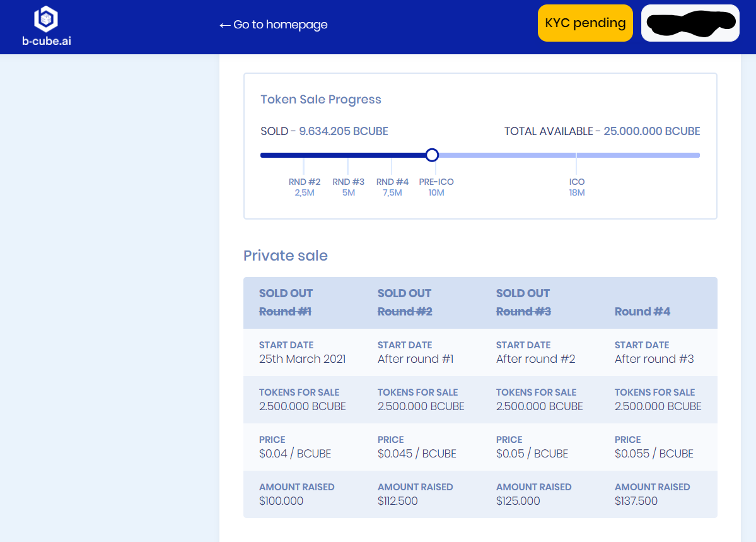The width and height of the screenshot is (756, 542).
Task: Click the After round #3 start date
Action: click(654, 359)
